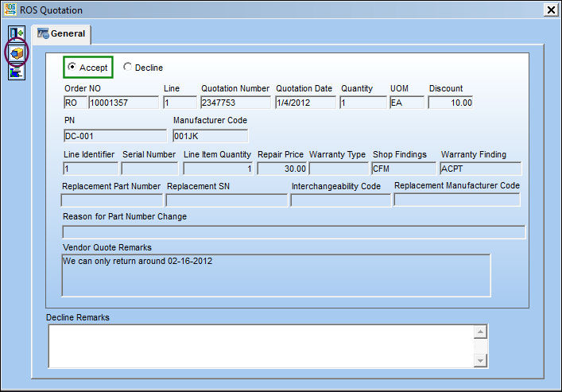Click the Quotation Date field 1/4/2012
This screenshot has width=562, height=392.
tap(305, 103)
